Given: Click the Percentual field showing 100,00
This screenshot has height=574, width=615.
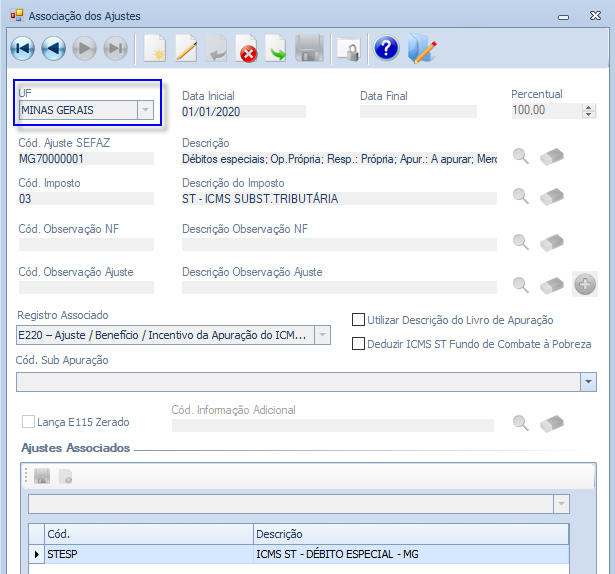Looking at the screenshot, I should tap(547, 110).
